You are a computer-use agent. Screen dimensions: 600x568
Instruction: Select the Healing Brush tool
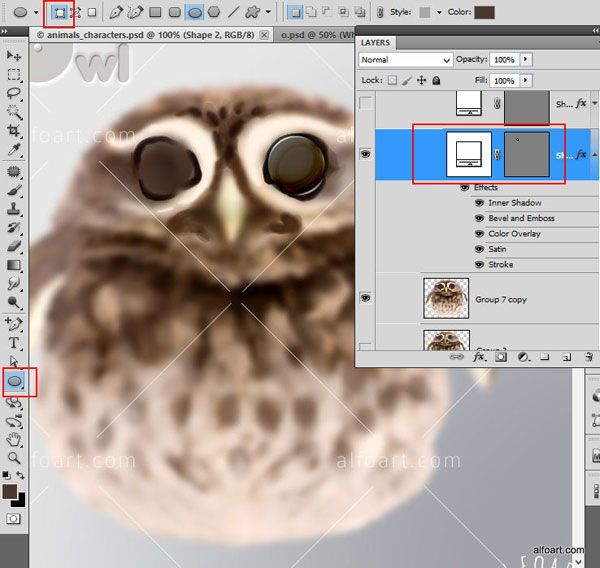coord(14,171)
